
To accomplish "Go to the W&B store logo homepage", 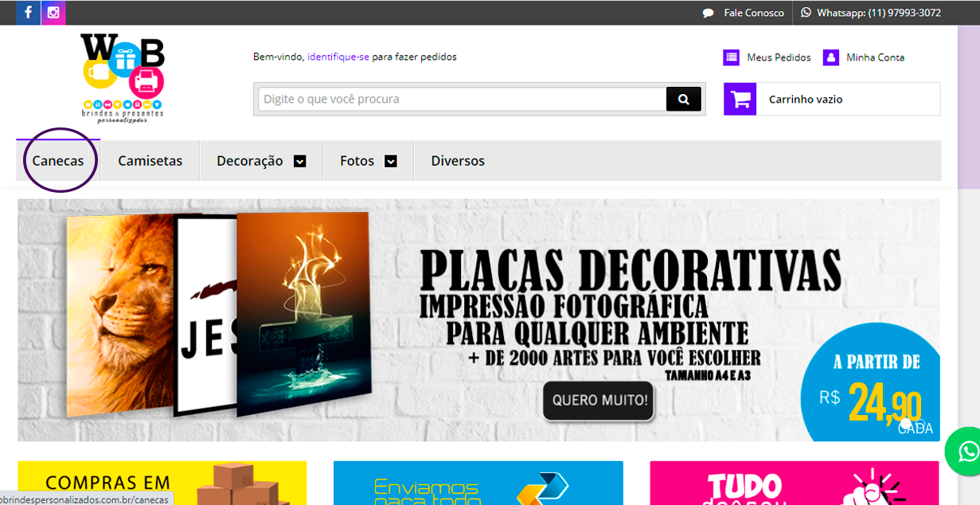I will [123, 78].
